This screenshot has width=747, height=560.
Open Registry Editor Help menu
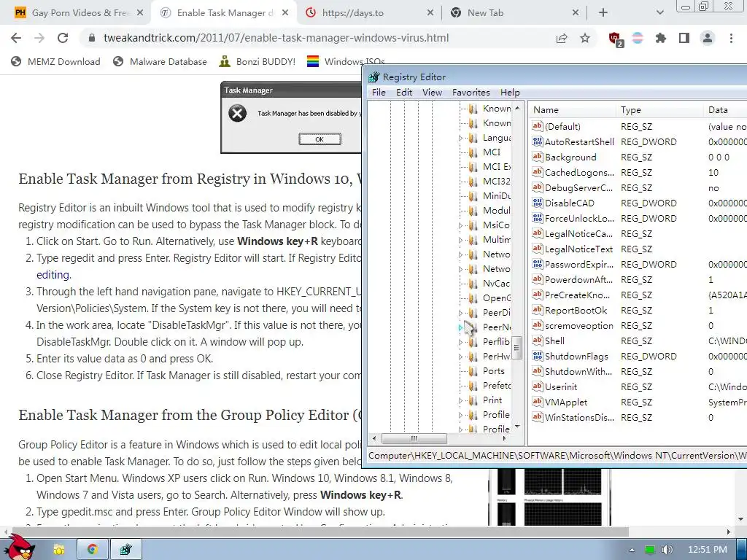tap(510, 93)
